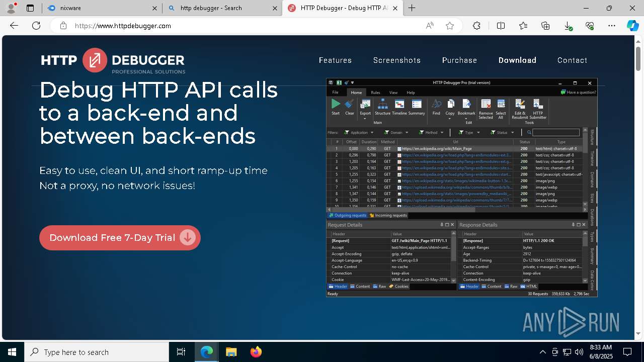Open the Purchase page

(x=459, y=60)
